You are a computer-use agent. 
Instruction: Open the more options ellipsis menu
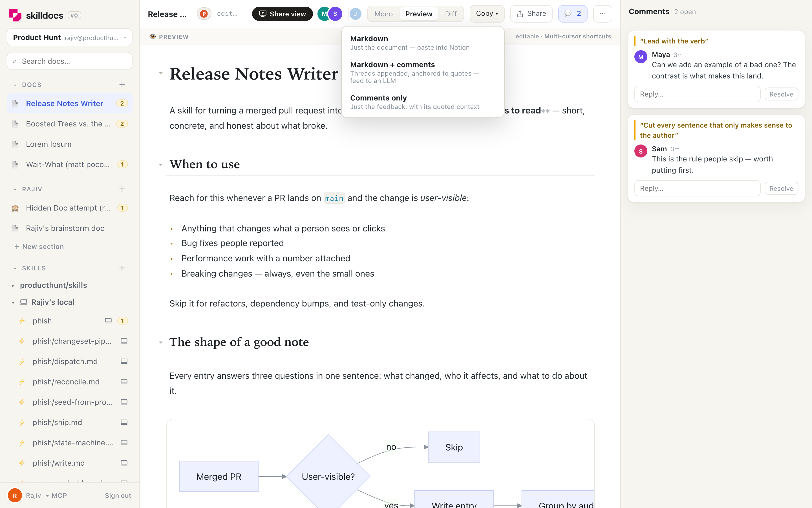602,14
